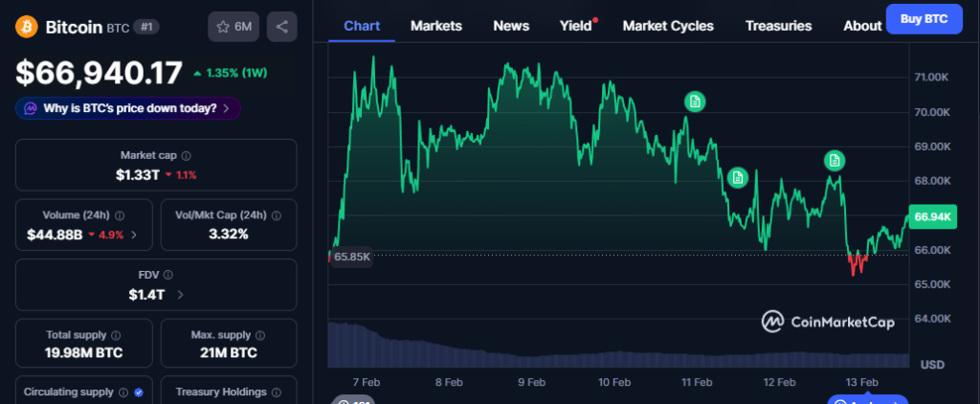The image size is (980, 404).
Task: Click the FDV info icon
Action: click(x=170, y=275)
